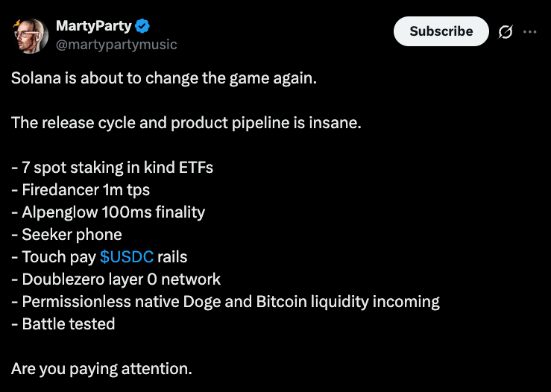The width and height of the screenshot is (551, 392).
Task: Click the MartyParty display name
Action: click(x=93, y=26)
